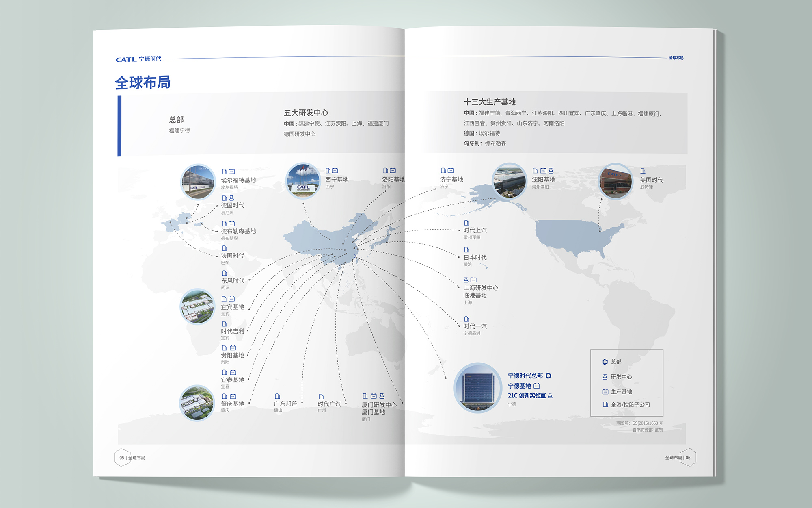The width and height of the screenshot is (812, 508).
Task: Open the 埃尔福特基地 circular photo
Action: pyautogui.click(x=198, y=182)
